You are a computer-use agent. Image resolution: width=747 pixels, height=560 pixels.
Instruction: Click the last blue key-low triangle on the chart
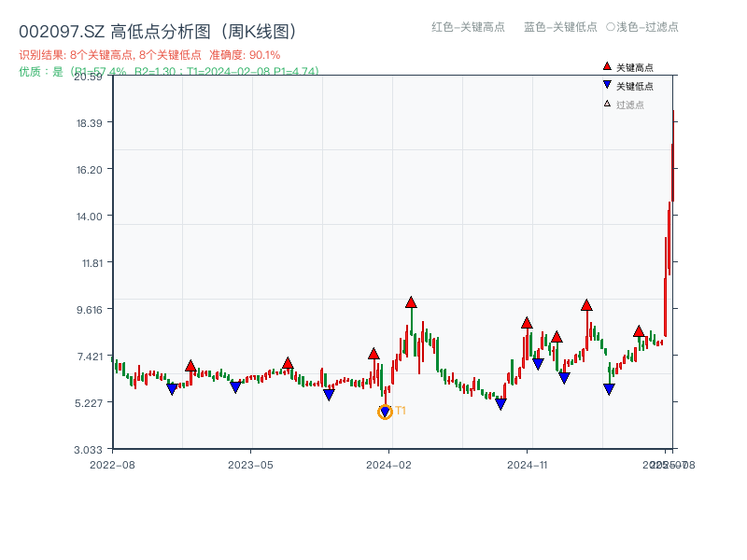point(610,389)
